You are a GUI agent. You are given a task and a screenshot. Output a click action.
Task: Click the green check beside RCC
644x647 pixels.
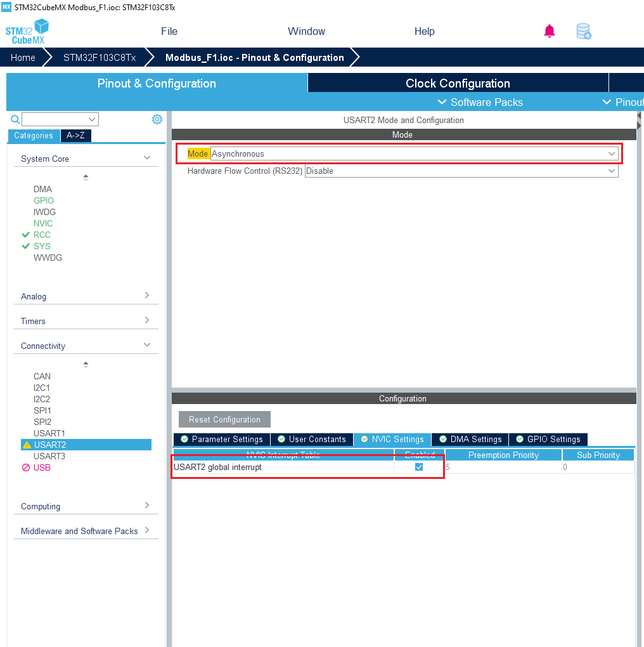tap(25, 235)
